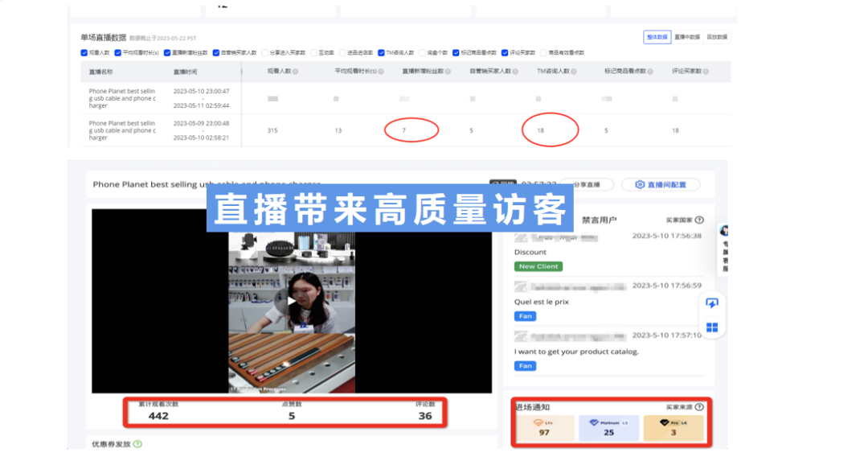This screenshot has width=868, height=465.
Task: Click the 单场直播数据 section title
Action: point(104,38)
